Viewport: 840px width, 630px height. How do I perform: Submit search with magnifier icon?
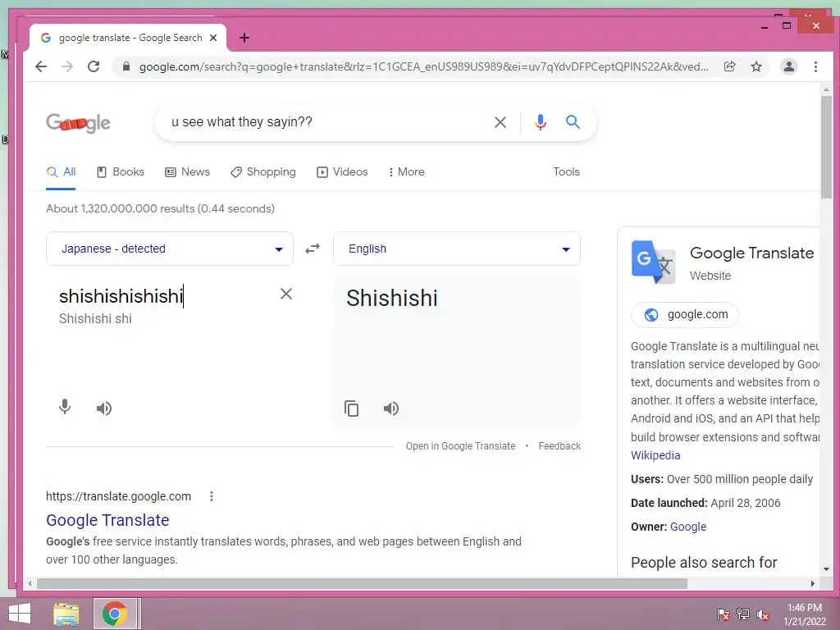pos(573,122)
